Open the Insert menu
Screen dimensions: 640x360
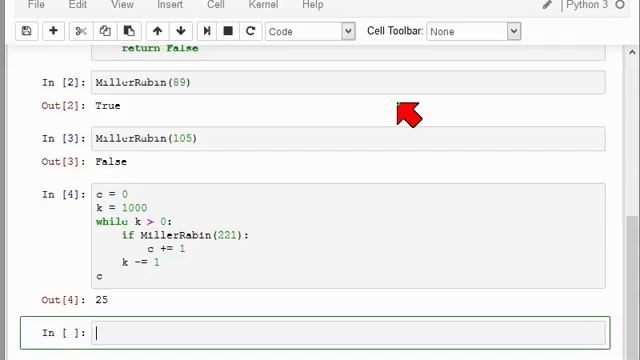click(x=170, y=5)
